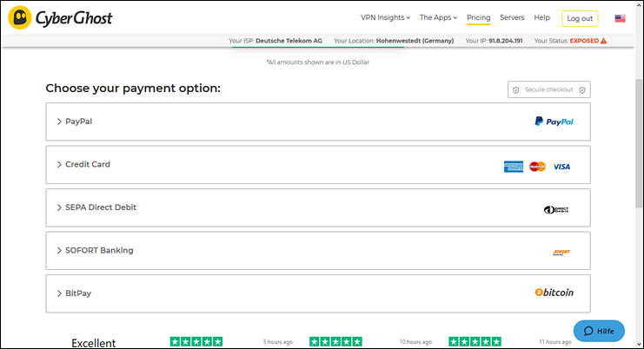Click the right shield icon in Secure checkout
The height and width of the screenshot is (349, 644).
(x=582, y=89)
